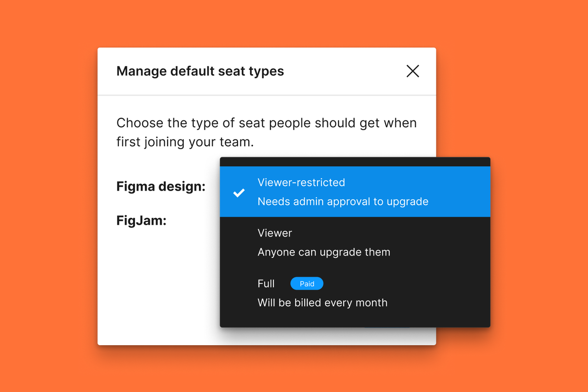
Task: Pick the Full paid seat option
Action: [355, 293]
